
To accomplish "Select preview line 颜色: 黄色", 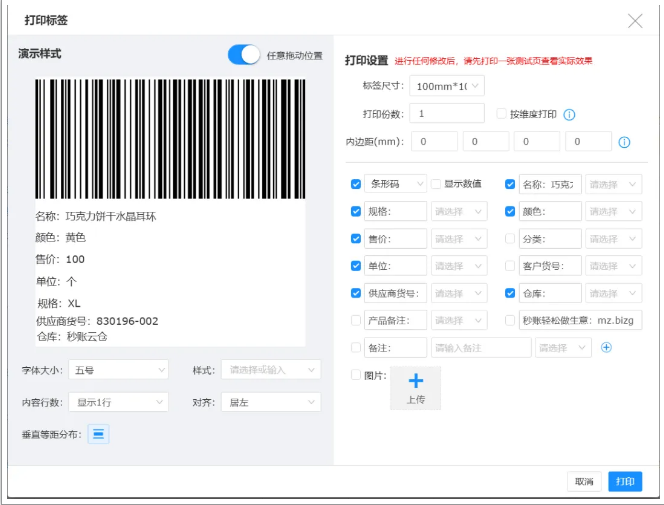I will 61,237.
